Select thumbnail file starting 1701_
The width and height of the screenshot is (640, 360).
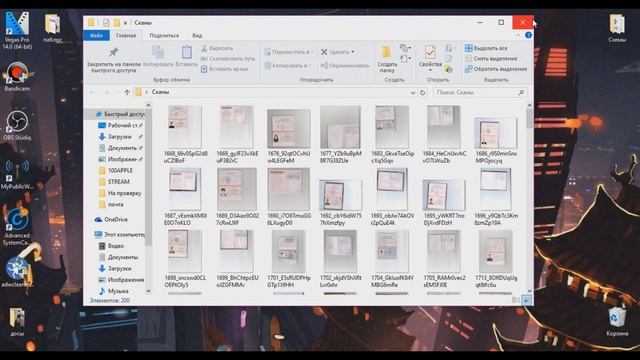click(289, 258)
